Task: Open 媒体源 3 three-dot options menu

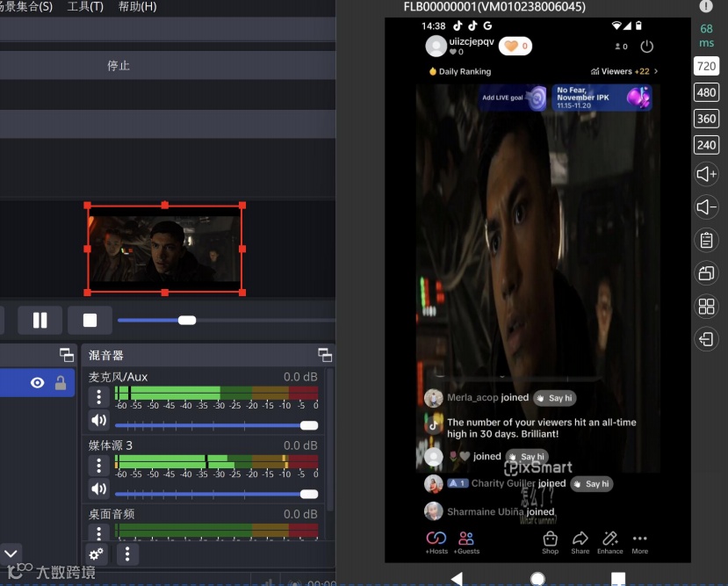Action: click(x=98, y=466)
